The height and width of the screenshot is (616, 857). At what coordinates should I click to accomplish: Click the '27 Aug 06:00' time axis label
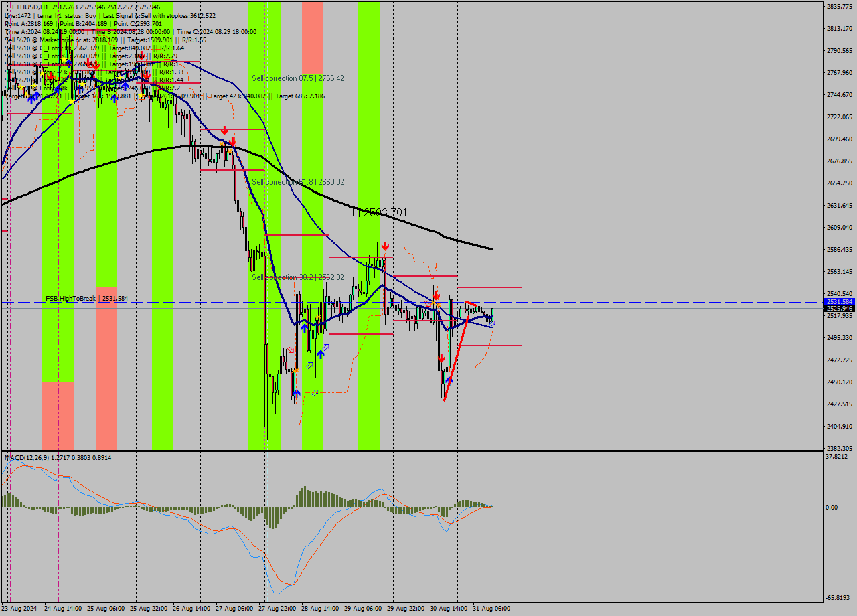pyautogui.click(x=234, y=609)
